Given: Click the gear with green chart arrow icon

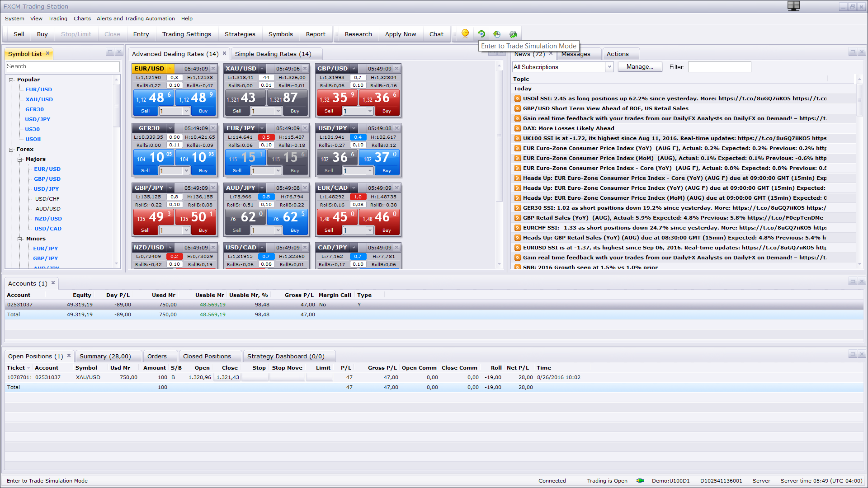Looking at the screenshot, I should [513, 33].
